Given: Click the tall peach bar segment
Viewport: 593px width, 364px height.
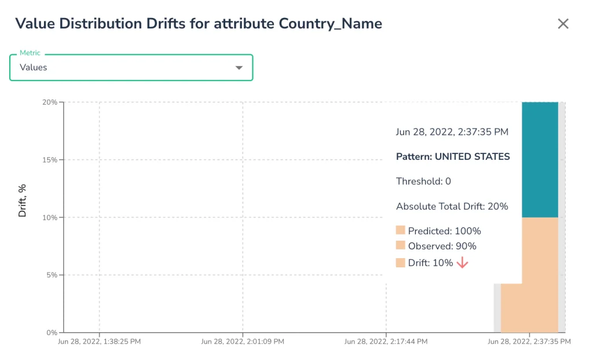Looking at the screenshot, I should click(x=540, y=272).
